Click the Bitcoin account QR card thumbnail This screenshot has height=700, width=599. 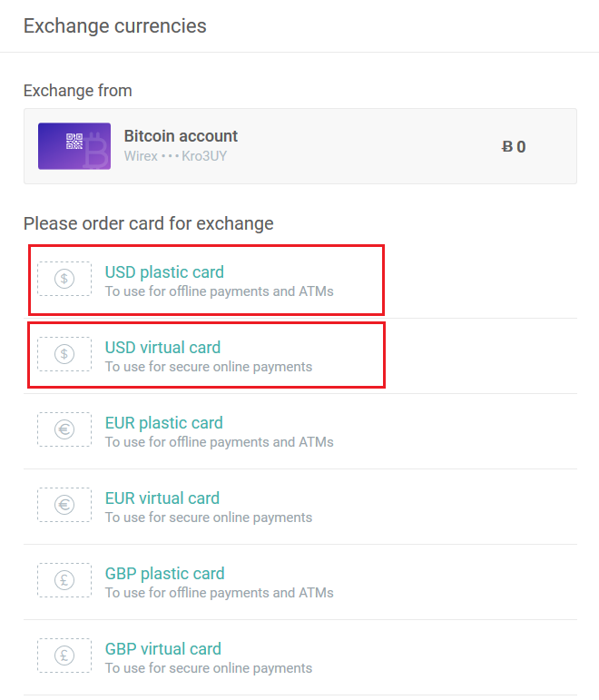(x=74, y=146)
